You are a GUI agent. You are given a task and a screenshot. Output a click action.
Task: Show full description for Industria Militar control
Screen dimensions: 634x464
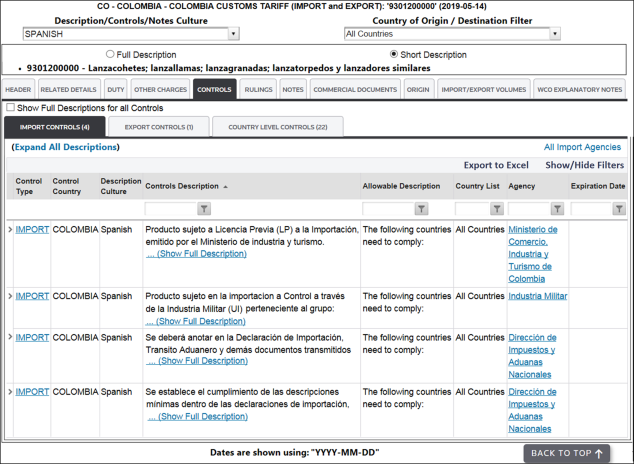click(195, 321)
